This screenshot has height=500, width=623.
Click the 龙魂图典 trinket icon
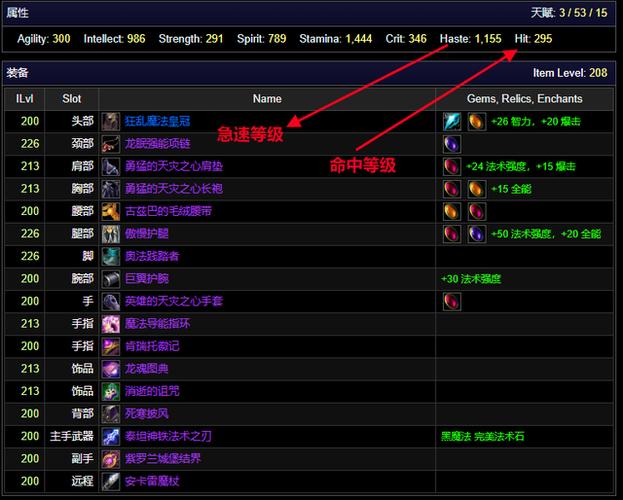(x=111, y=368)
